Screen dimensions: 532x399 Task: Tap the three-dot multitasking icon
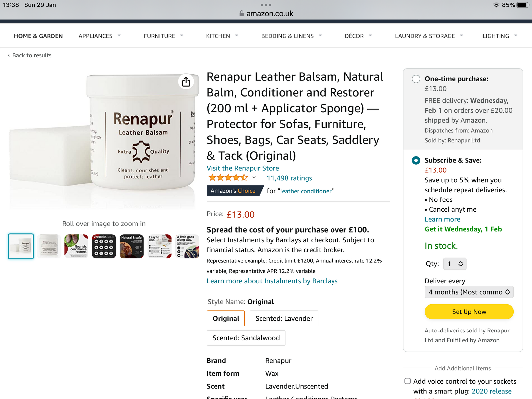pos(266,5)
